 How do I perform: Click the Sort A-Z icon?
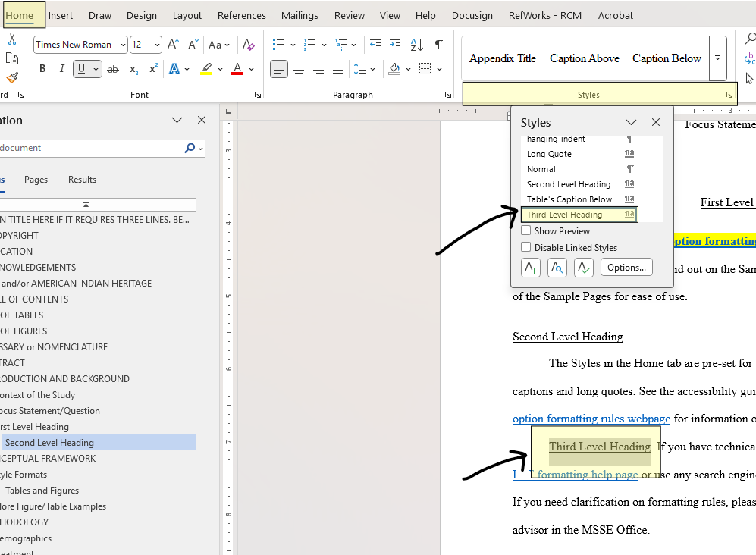click(x=416, y=45)
